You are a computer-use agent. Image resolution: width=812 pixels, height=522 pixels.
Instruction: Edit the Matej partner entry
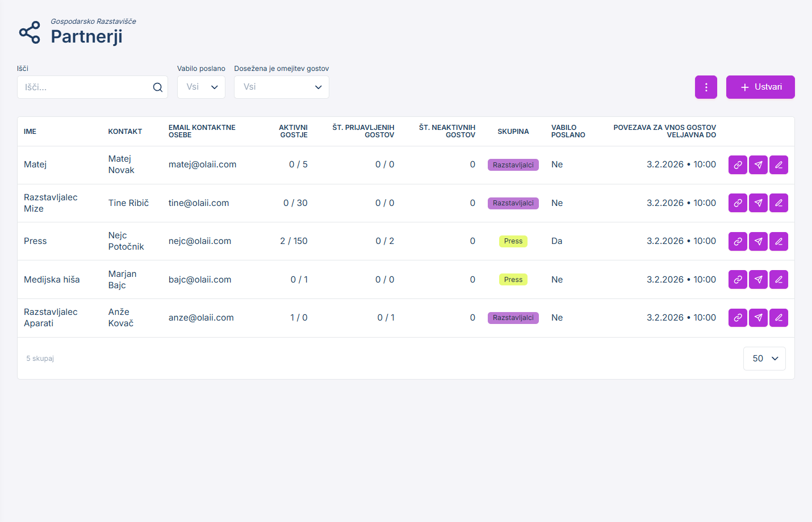pos(778,165)
